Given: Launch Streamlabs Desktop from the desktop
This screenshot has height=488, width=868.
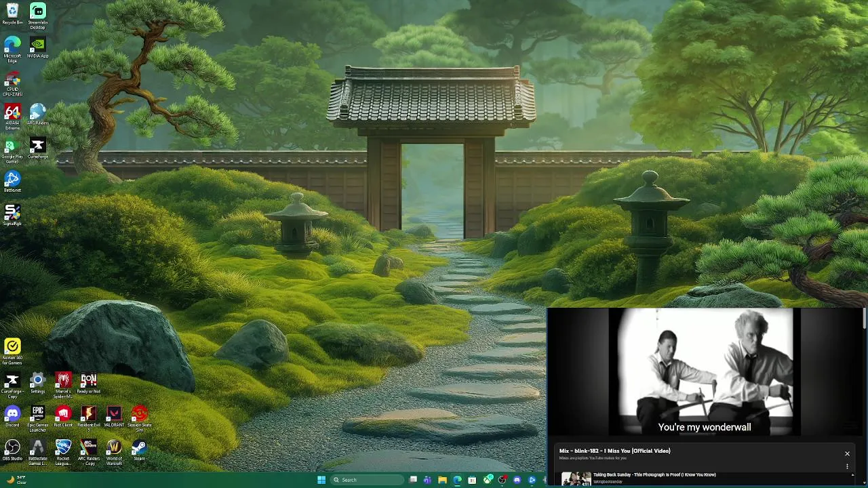Looking at the screenshot, I should (38, 16).
